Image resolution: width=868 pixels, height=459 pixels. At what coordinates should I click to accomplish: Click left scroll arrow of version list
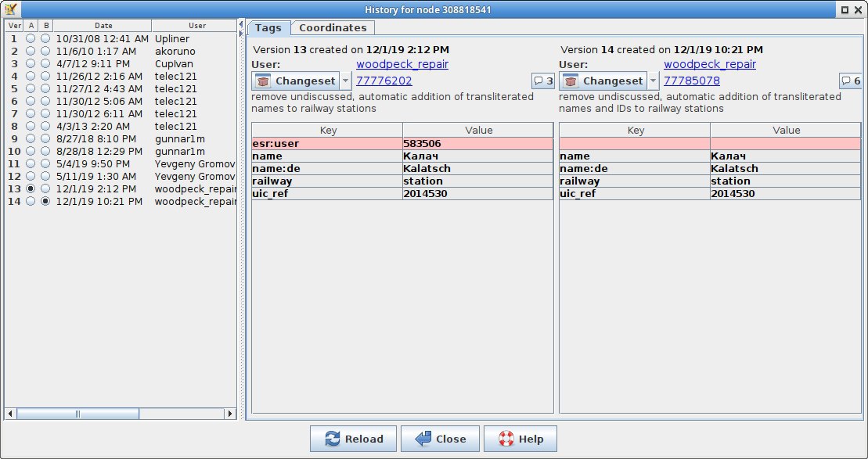10,414
